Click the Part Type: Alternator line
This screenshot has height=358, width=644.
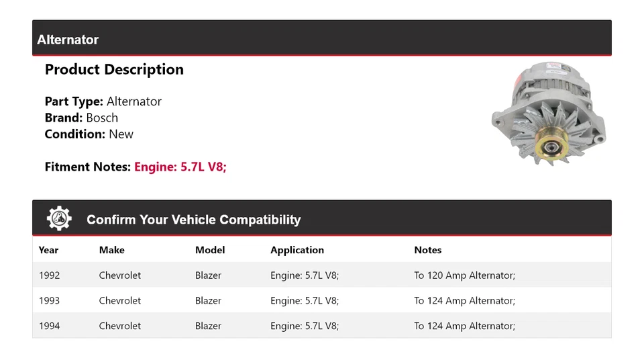tap(103, 101)
